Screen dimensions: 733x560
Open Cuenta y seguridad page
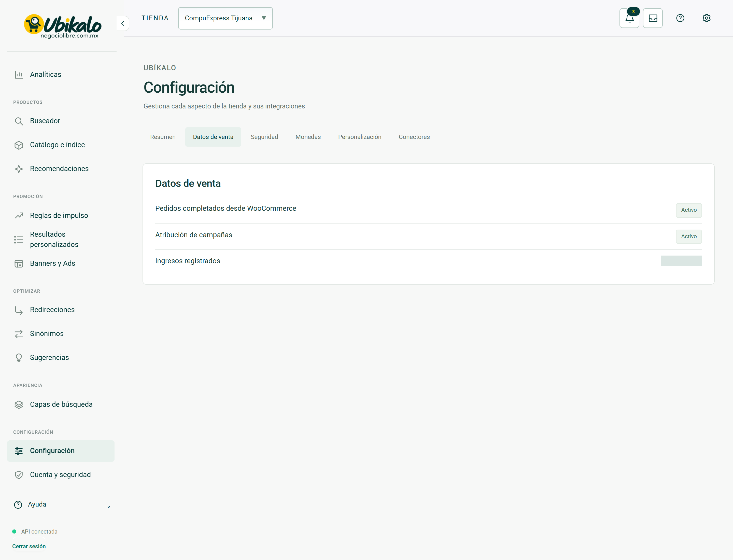point(61,475)
